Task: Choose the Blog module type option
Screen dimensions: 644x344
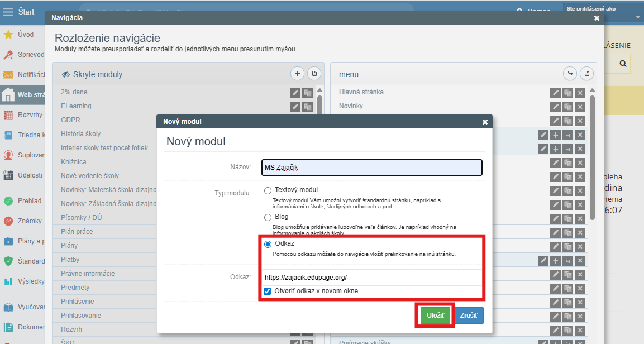Action: point(268,217)
